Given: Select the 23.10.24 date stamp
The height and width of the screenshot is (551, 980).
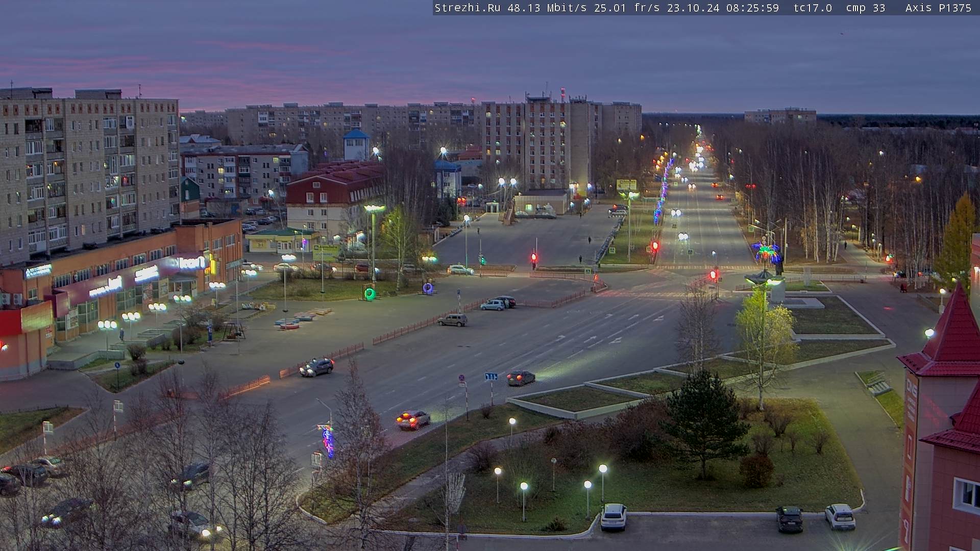Looking at the screenshot, I should pyautogui.click(x=693, y=8).
